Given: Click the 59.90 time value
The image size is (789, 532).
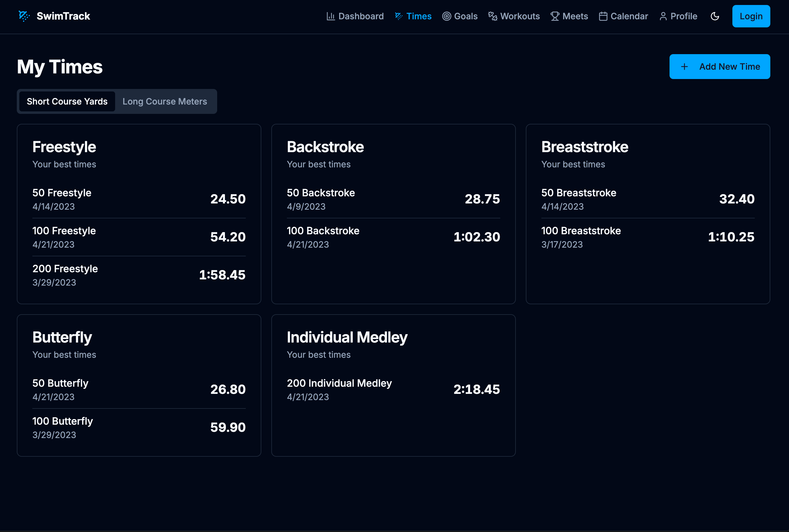Looking at the screenshot, I should coord(228,427).
